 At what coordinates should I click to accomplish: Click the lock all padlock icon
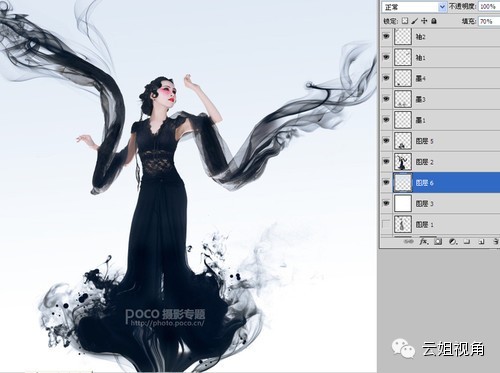[x=434, y=21]
